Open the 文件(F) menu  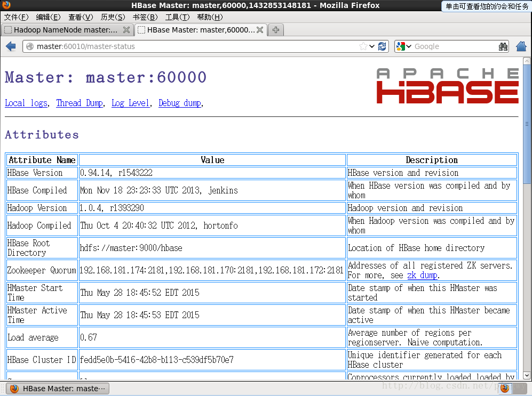(x=16, y=17)
